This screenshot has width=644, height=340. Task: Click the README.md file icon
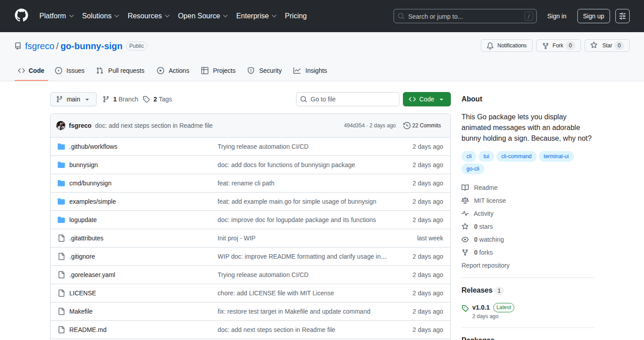61,330
